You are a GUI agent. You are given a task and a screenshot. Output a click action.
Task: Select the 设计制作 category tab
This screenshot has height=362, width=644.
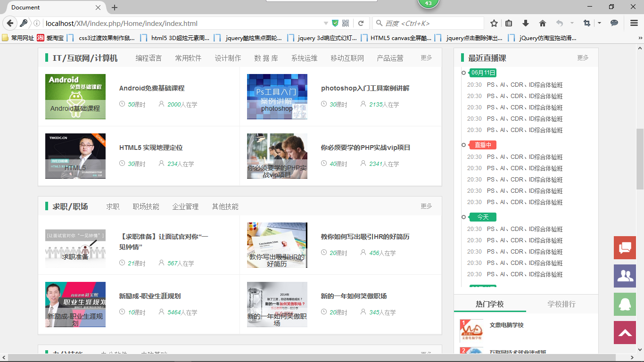click(x=228, y=58)
